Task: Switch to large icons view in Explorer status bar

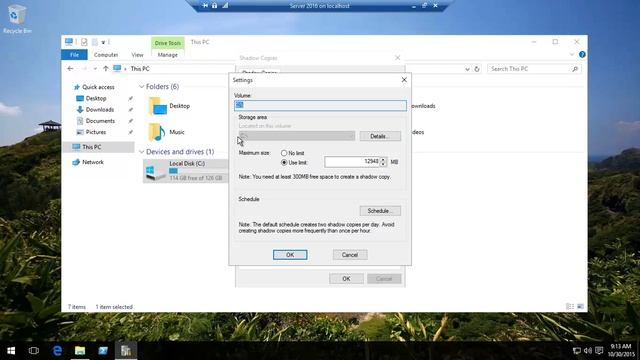Action: [x=580, y=307]
